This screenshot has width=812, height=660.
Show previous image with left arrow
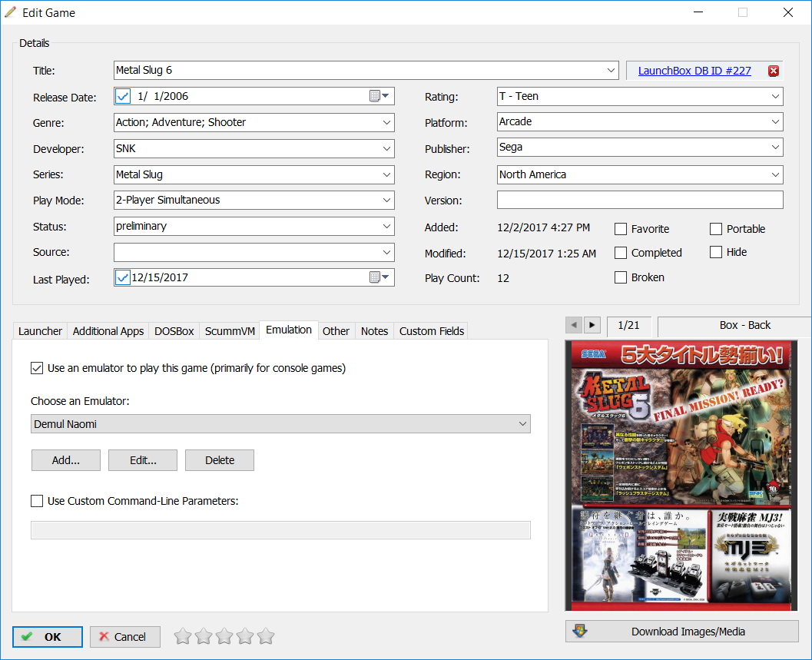click(574, 325)
